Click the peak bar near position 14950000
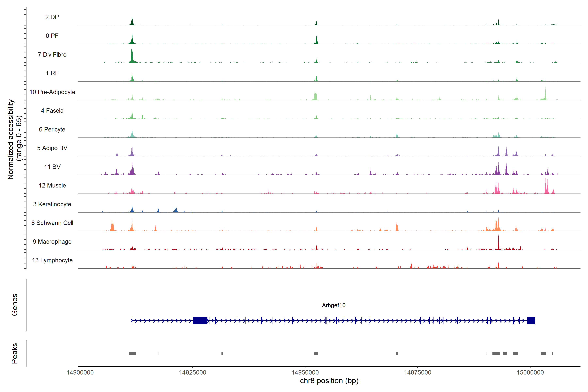Image resolution: width=588 pixels, height=392 pixels. coord(316,353)
